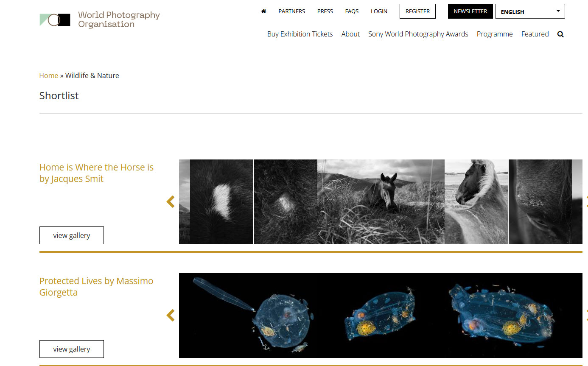Open 'Home is Where the Horse is' title link
Viewport: 588px width, 366px height.
[96, 173]
